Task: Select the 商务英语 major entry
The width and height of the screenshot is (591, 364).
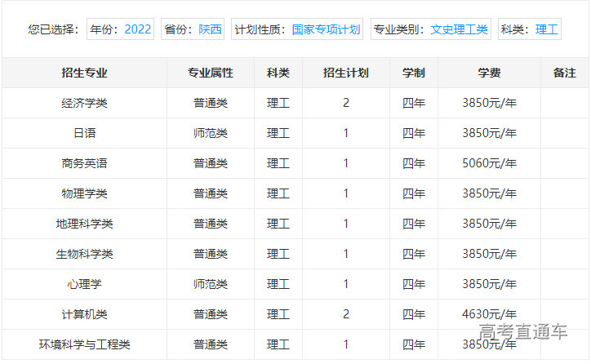Action: pyautogui.click(x=84, y=163)
